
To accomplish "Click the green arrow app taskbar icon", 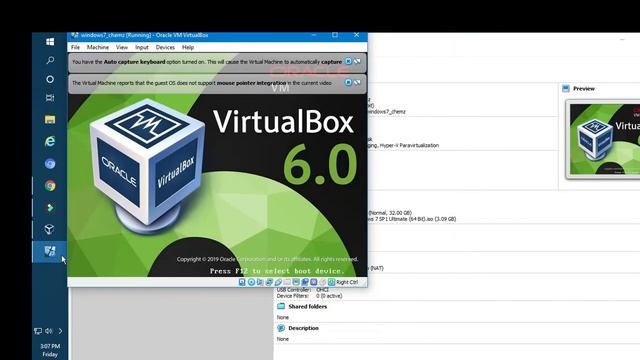I will pyautogui.click(x=50, y=208).
